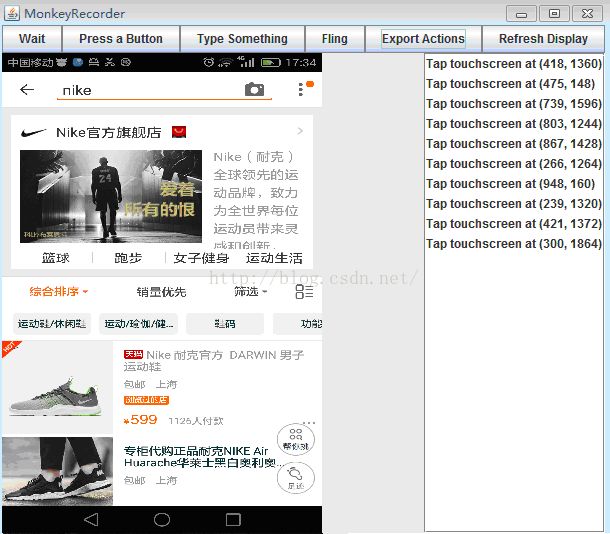The image size is (610, 534).
Task: Export the recorded actions
Action: tap(423, 39)
